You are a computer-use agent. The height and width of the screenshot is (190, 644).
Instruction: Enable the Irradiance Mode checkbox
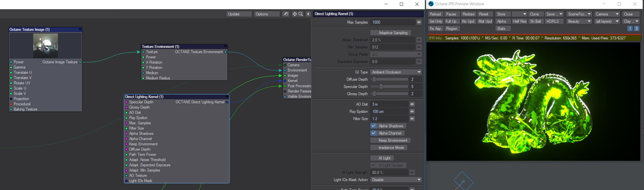click(389, 147)
